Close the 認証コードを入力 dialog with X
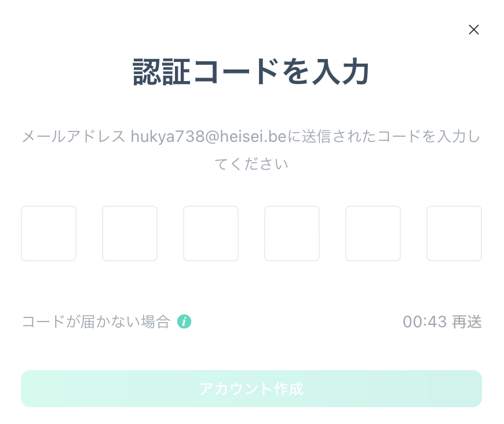Screen dimensions: 504x424 point(473,30)
